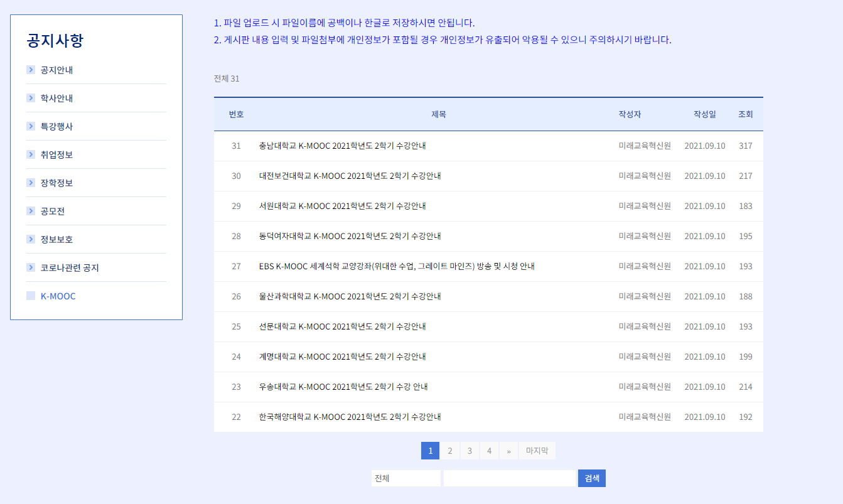The image size is (843, 504).
Task: Click the chevron icon beside 공모전
Action: tap(30, 211)
